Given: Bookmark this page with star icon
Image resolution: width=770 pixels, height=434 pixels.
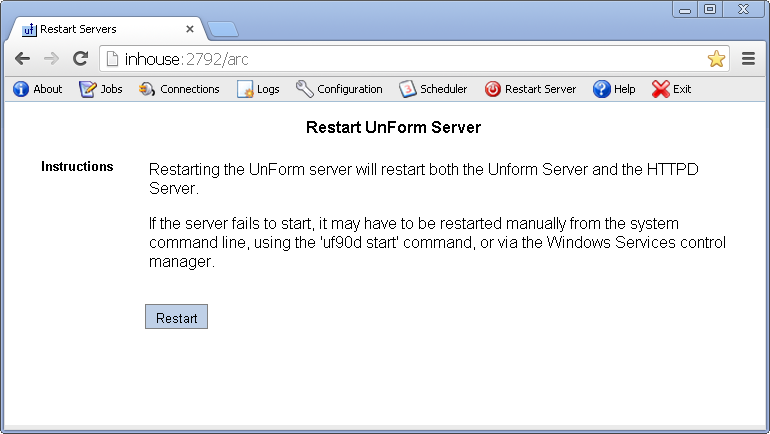Looking at the screenshot, I should 716,59.
